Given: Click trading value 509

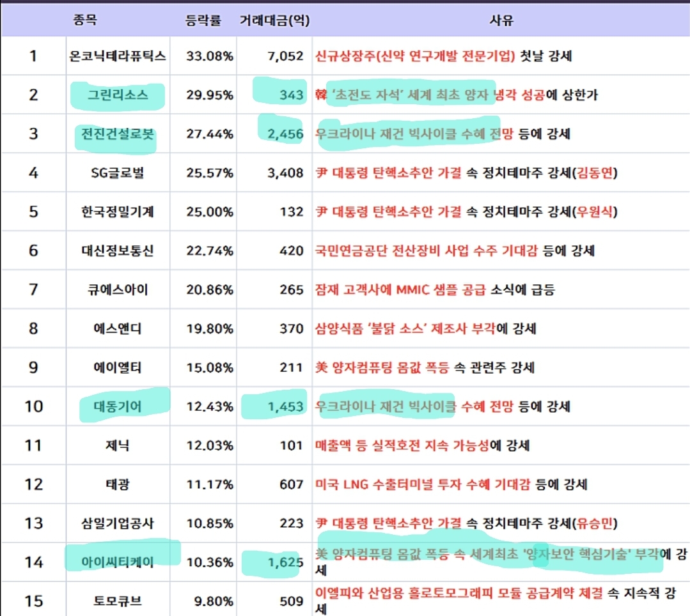Looking at the screenshot, I should coord(292,601).
